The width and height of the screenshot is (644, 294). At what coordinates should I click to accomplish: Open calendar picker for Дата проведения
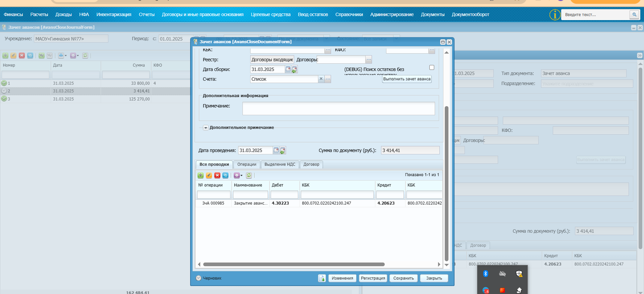tap(276, 150)
